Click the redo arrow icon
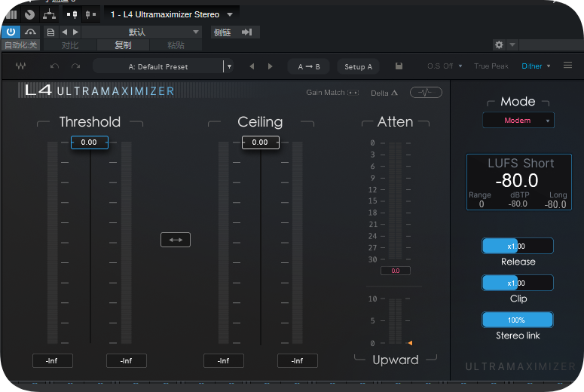Image resolution: width=584 pixels, height=392 pixels. click(75, 66)
